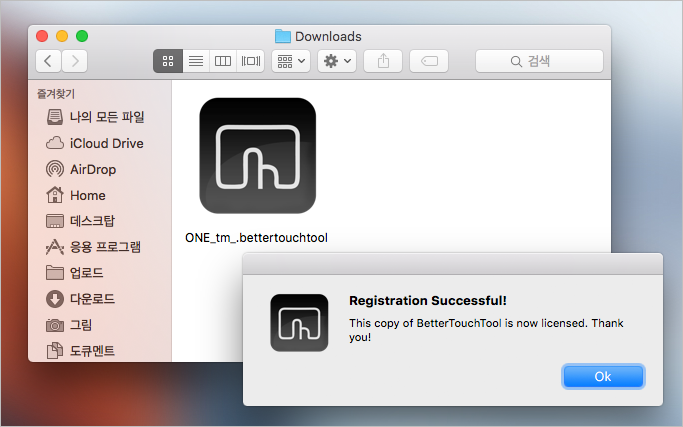683x427 pixels.
Task: Click the BetterTouchTool icon in the dialog
Action: click(299, 323)
